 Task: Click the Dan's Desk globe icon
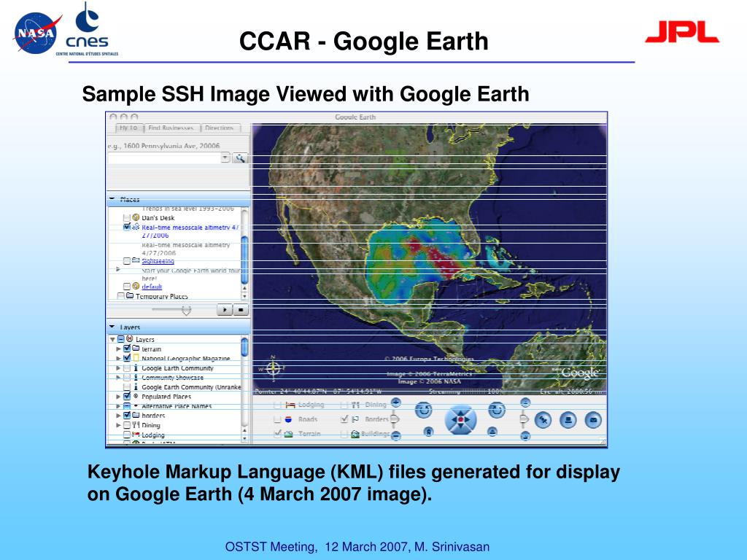pyautogui.click(x=136, y=217)
